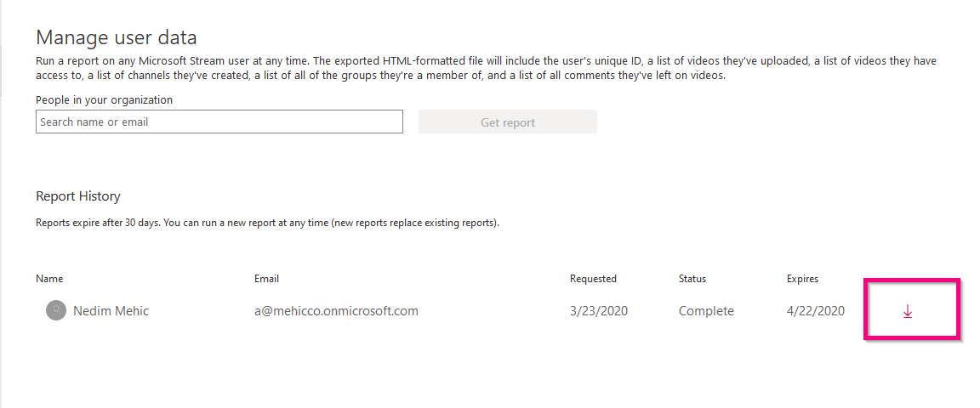Open the Nedim Mehic user name

click(x=111, y=311)
